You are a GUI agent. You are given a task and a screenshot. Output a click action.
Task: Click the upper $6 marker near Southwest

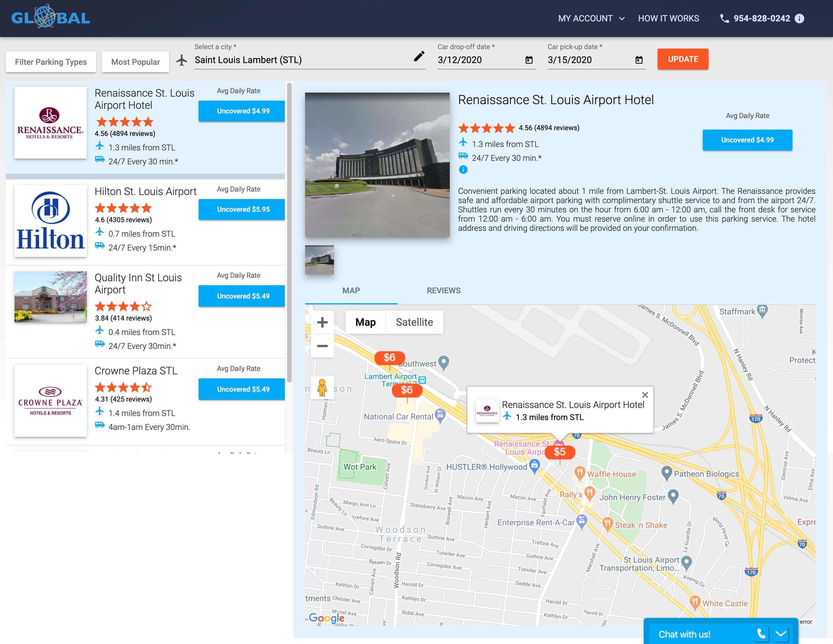point(389,358)
